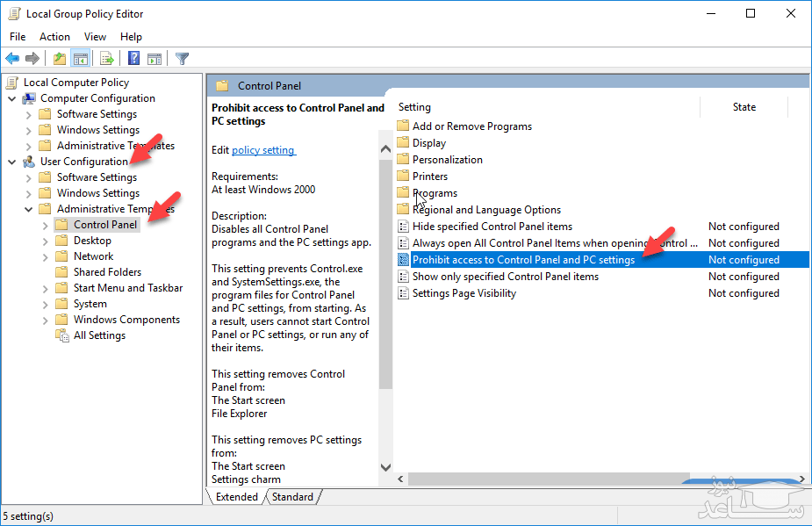Expand the Windows Components folder node

point(46,320)
